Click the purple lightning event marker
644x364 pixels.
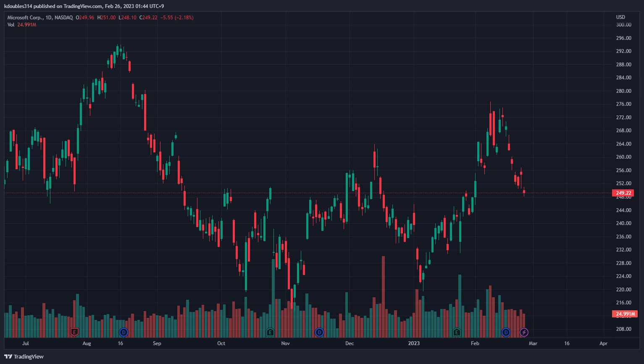pyautogui.click(x=524, y=332)
